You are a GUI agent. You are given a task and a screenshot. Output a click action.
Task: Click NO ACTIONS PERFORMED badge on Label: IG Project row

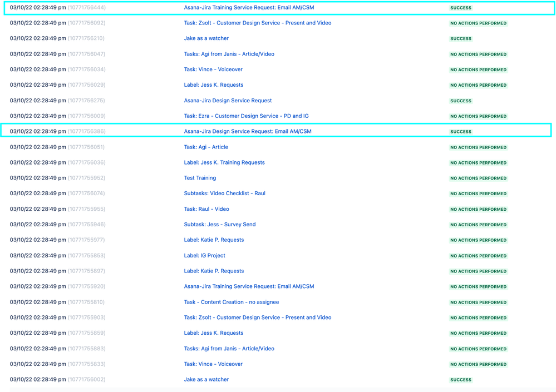pos(478,256)
